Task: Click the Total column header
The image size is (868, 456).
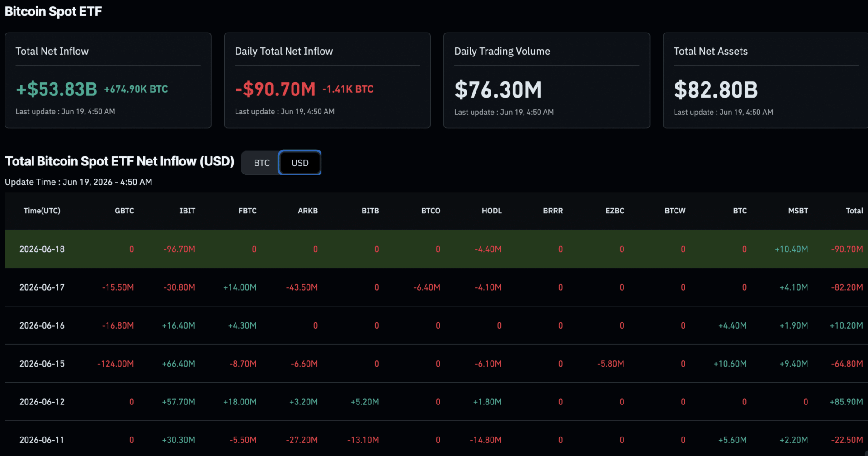Action: (854, 211)
